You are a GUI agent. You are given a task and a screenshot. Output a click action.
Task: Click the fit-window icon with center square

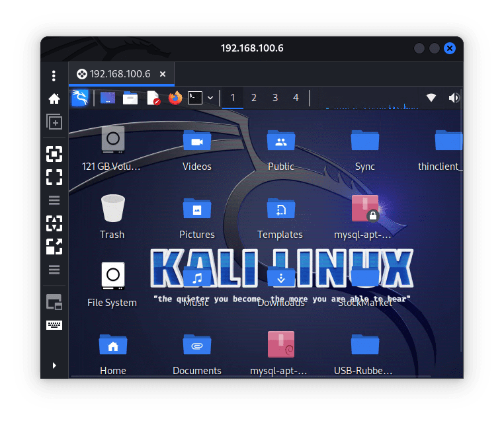(x=54, y=154)
